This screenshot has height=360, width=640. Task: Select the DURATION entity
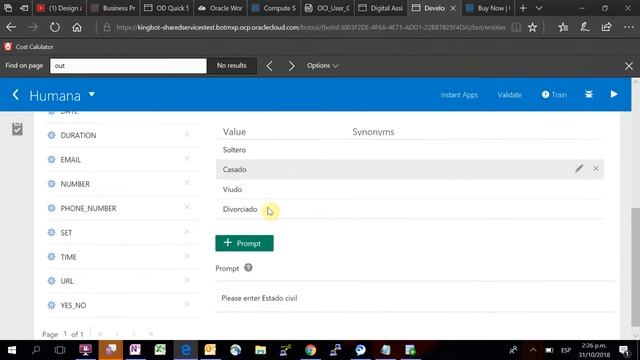point(78,135)
